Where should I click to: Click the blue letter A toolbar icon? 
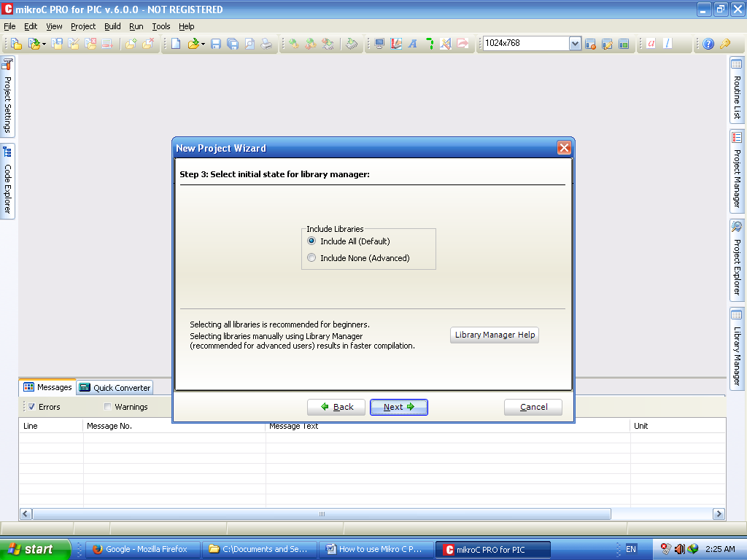pyautogui.click(x=413, y=44)
